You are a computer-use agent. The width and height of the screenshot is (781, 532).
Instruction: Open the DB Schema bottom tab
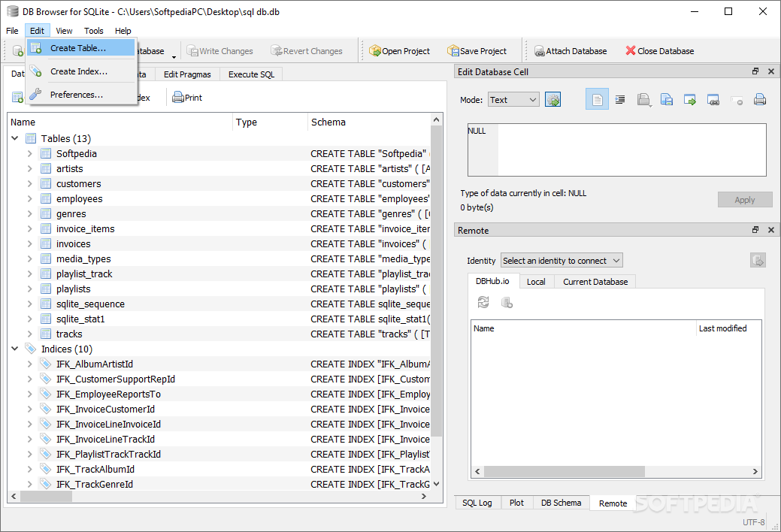561,503
